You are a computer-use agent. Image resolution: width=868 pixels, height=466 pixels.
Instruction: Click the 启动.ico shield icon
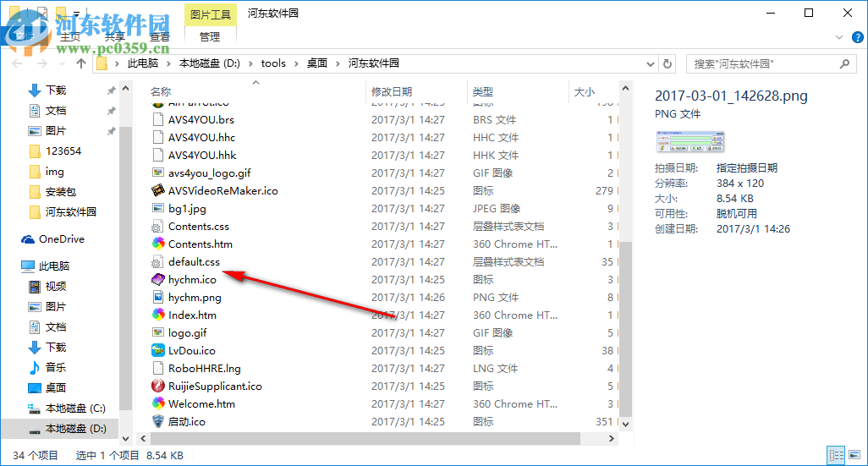tap(157, 421)
